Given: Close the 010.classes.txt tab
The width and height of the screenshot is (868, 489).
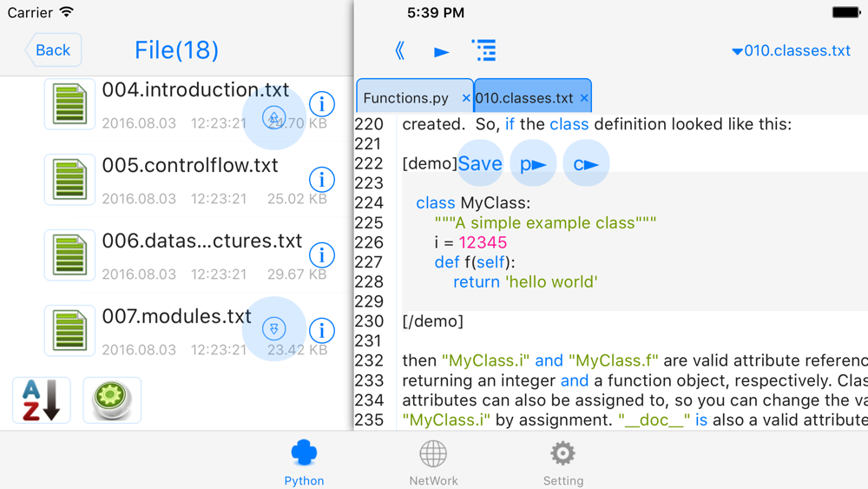Looking at the screenshot, I should 584,98.
